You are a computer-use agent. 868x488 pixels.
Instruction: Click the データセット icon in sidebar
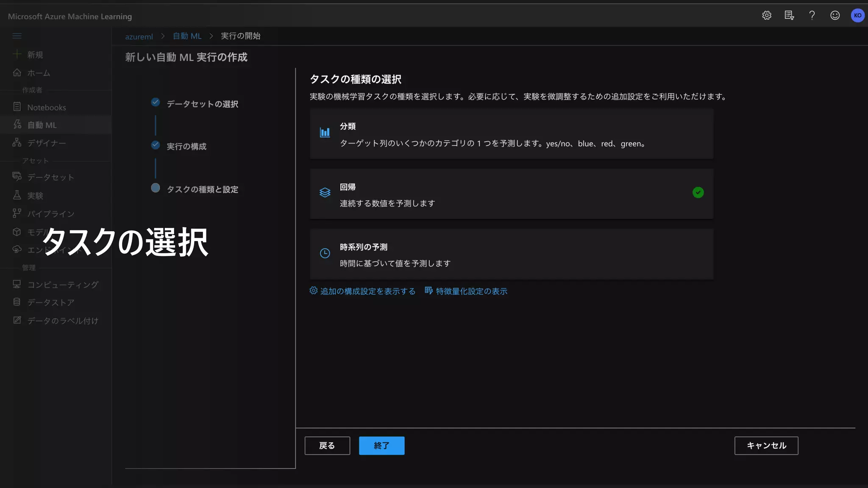(17, 177)
